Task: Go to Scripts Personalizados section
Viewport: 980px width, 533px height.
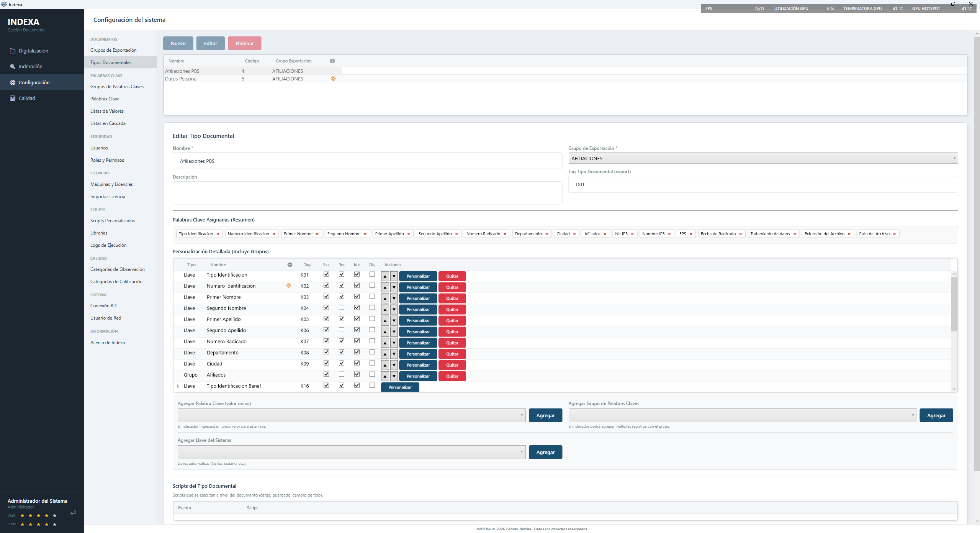Action: [x=113, y=221]
